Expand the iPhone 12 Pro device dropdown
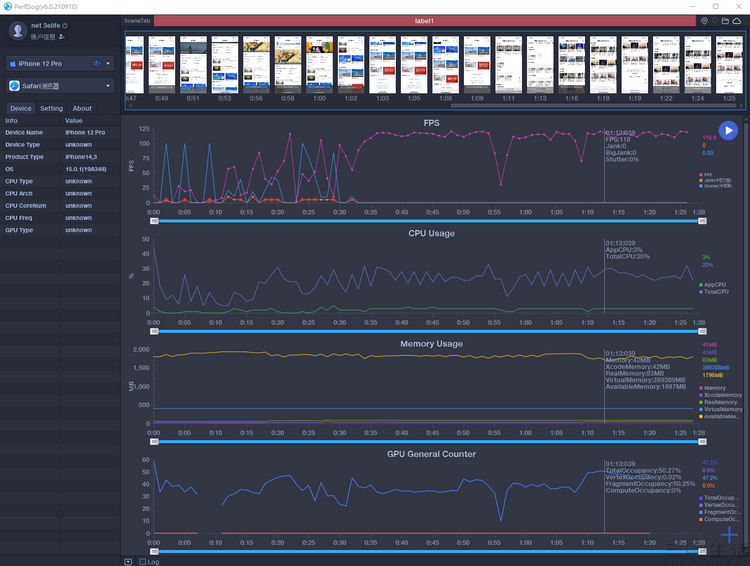Screen dimensions: 750x566 pos(108,63)
